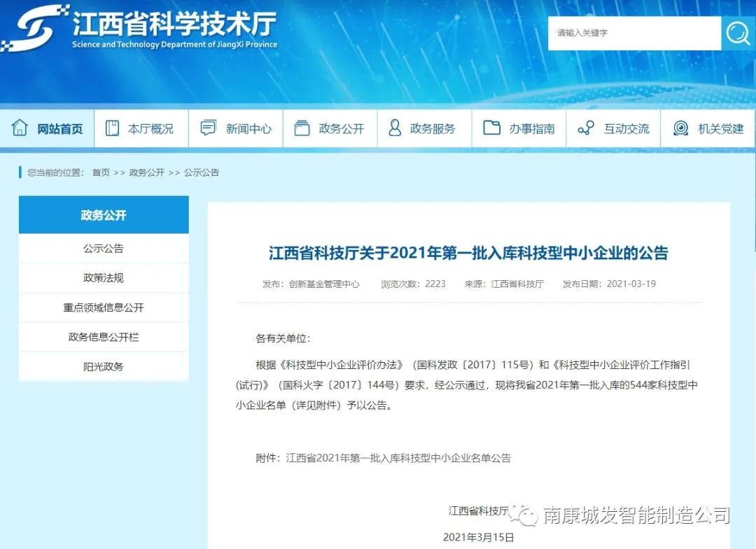Click the box icon beside 政务公开 in navigation
This screenshot has height=549, width=756.
click(x=302, y=128)
